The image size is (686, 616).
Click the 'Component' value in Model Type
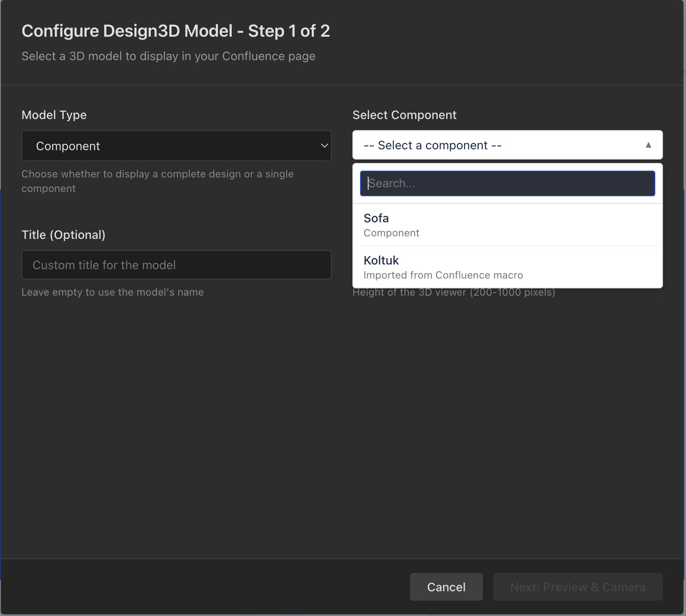click(68, 145)
